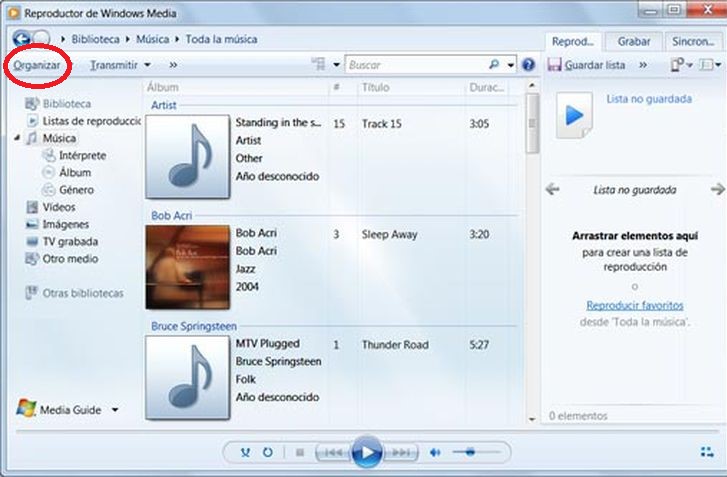Sort by the Álbum column header

point(163,87)
